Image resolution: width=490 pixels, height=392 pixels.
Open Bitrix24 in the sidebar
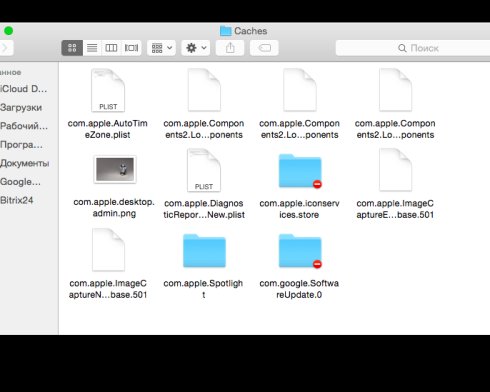coord(17,200)
